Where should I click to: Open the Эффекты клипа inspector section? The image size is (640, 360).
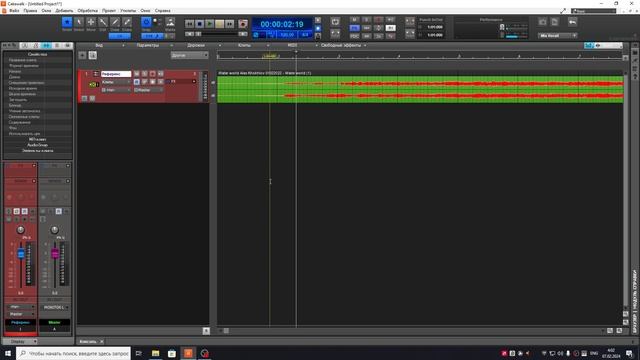pos(38,151)
